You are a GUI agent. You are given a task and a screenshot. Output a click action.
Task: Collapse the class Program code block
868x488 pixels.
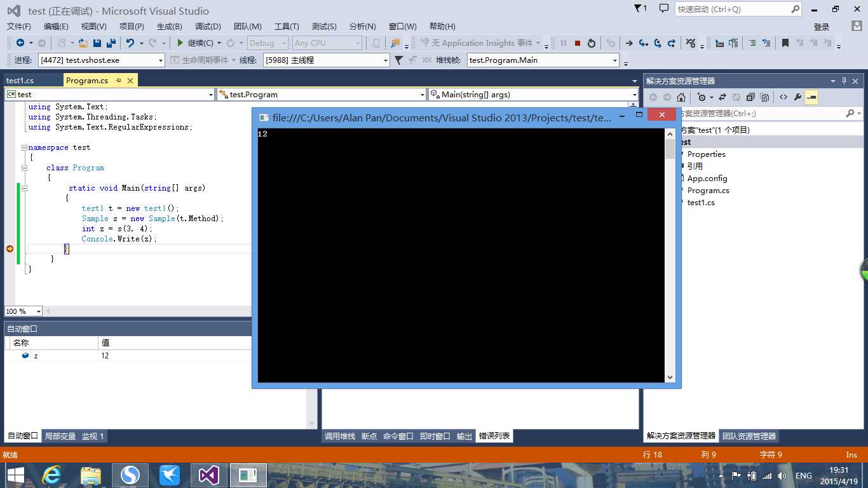pyautogui.click(x=25, y=168)
